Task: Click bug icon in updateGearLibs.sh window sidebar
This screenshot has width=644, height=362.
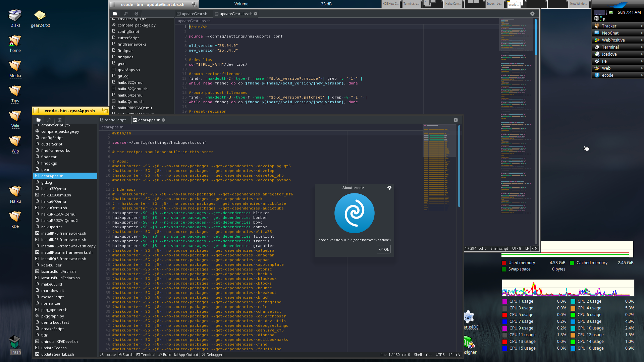Action: [136, 14]
